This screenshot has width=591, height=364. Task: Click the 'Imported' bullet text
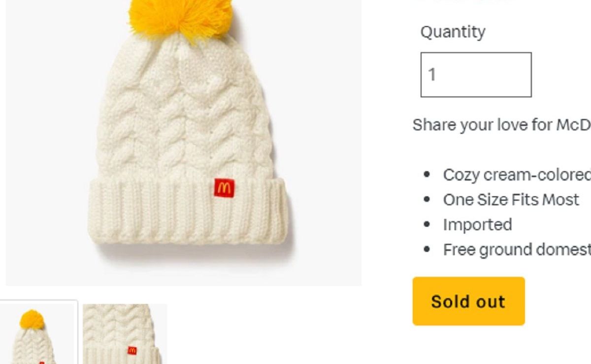pyautogui.click(x=477, y=225)
